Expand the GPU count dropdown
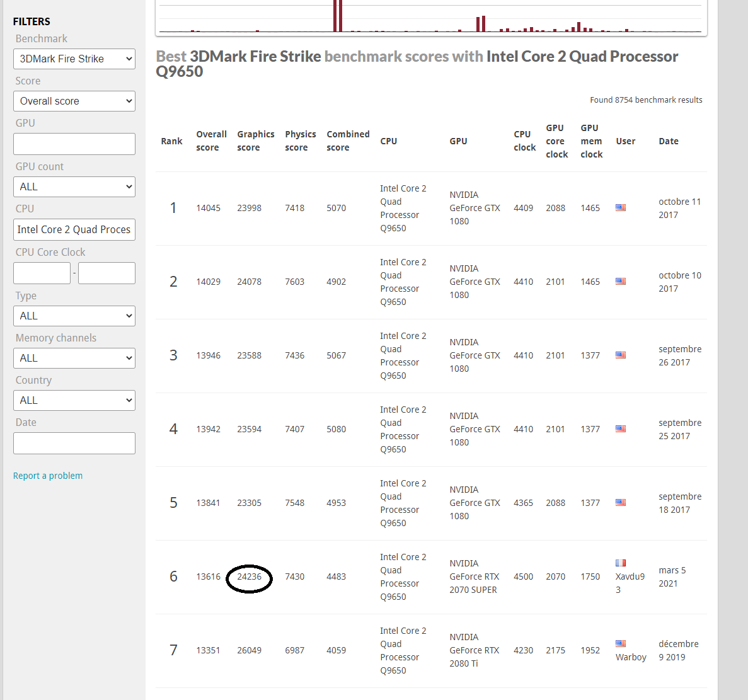The height and width of the screenshot is (700, 748). [x=74, y=187]
